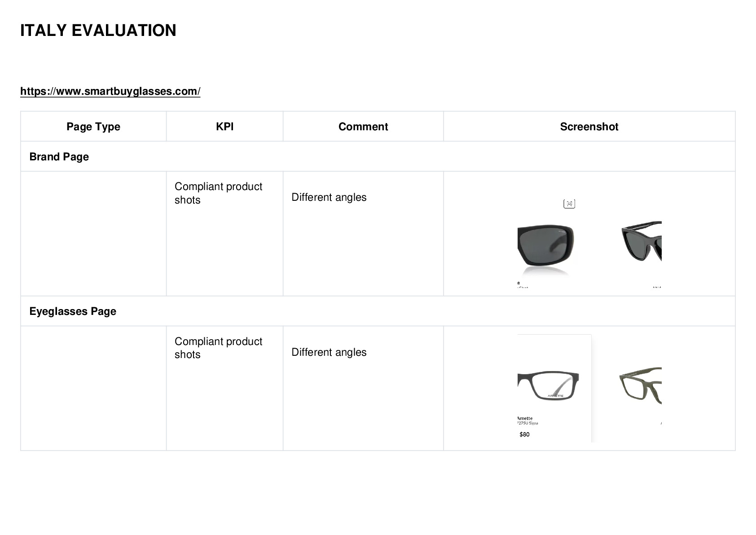Click the Arnette logo on eyeglasses lens

tap(555, 396)
